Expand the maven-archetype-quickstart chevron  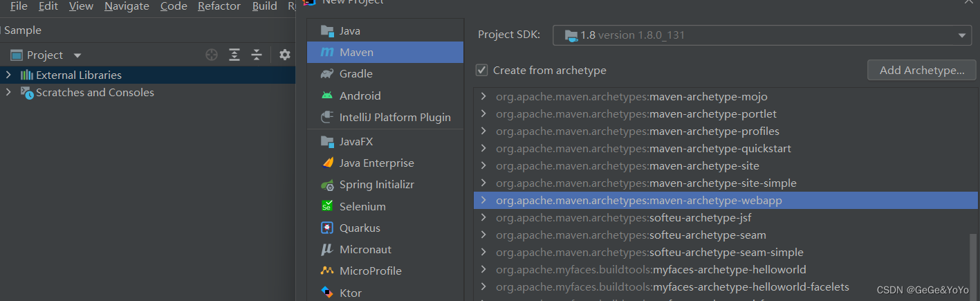click(483, 149)
